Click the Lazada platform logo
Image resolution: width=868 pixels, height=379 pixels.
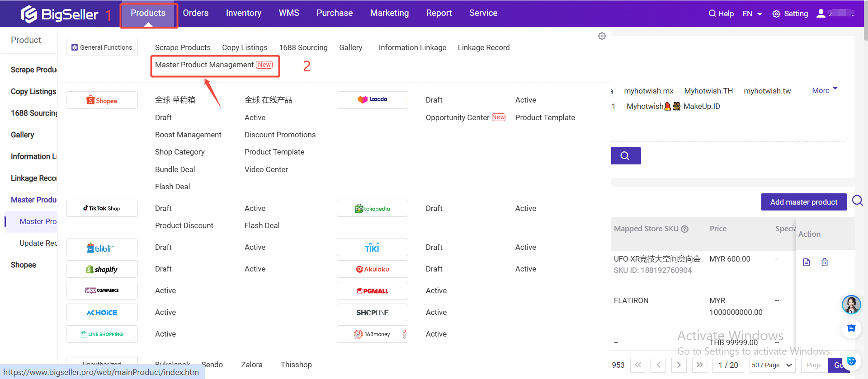click(372, 100)
